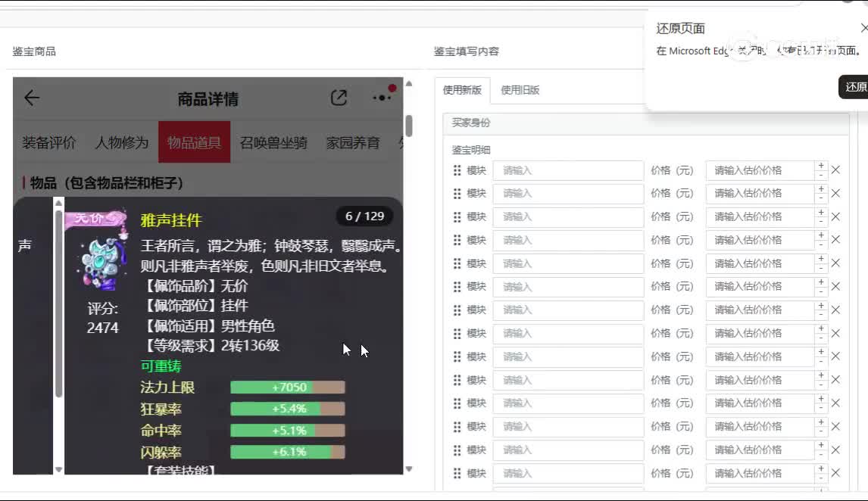Click the drag handle of the first 模块 row
Viewport: 868px width, 501px height.
point(457,171)
